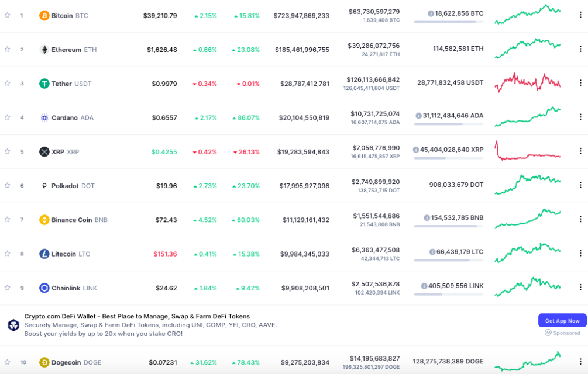Favorite Dogecoin with the star icon
Screen dimensions: 588x374
(8, 362)
